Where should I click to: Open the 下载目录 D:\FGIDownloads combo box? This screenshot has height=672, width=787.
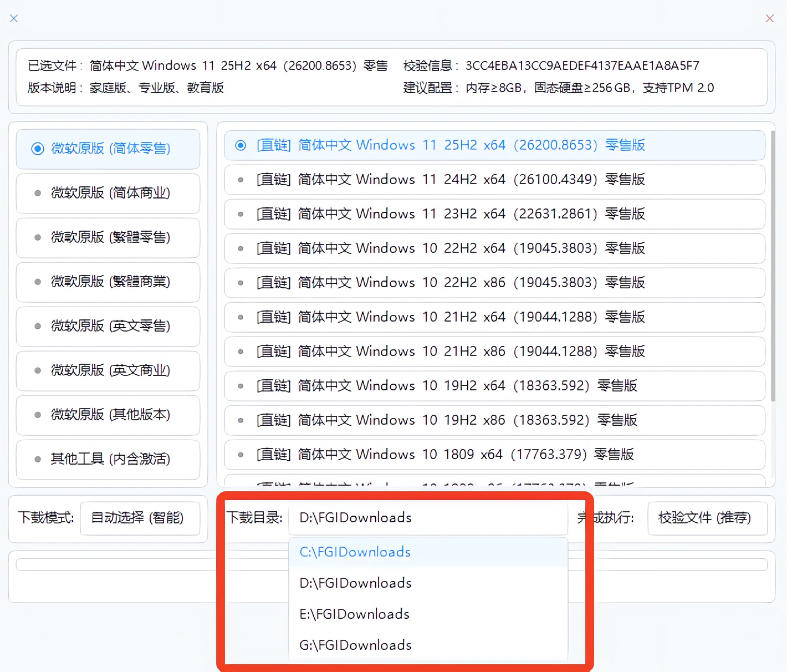[x=428, y=518]
